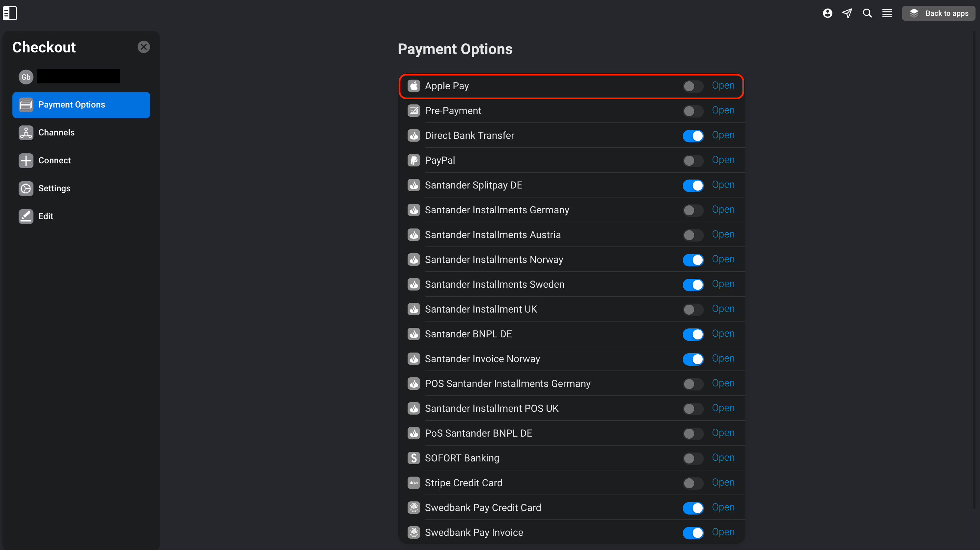This screenshot has height=550, width=980.
Task: Enable the Apple Pay toggle
Action: [x=693, y=86]
